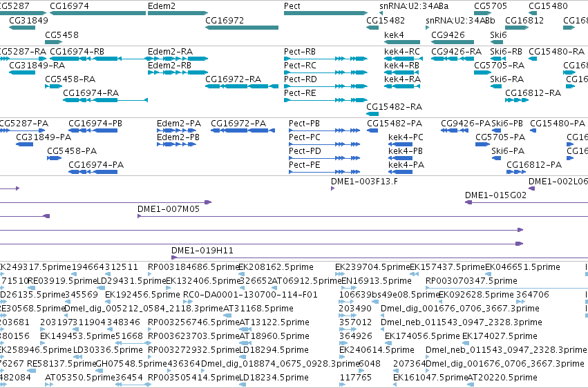This screenshot has width=588, height=388.
Task: Open the RP003184686.5prime EST label
Action: point(193,267)
